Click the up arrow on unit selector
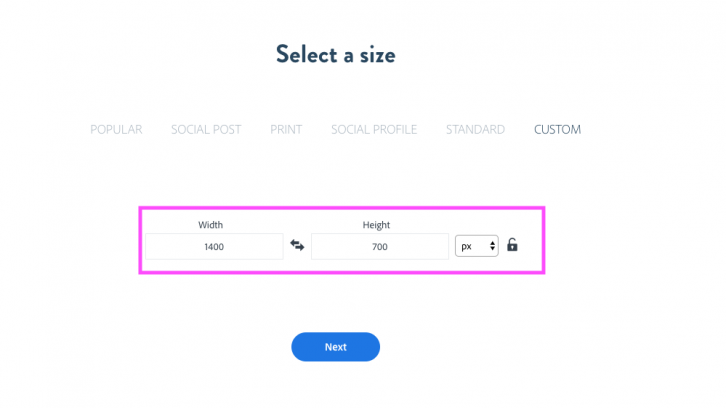 492,242
